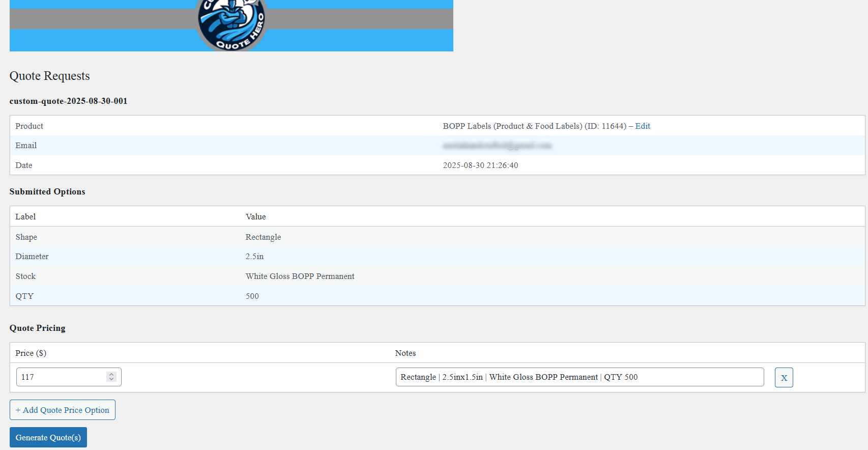Viewport: 868px width, 450px height.
Task: Remove the price row with X button
Action: [784, 377]
